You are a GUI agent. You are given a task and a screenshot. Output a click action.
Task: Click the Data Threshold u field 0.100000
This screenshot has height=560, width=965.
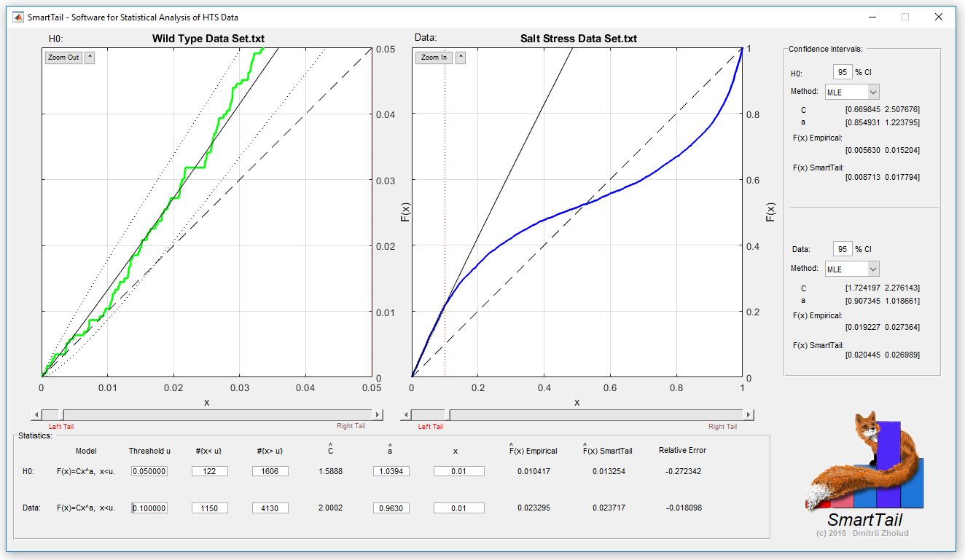pos(149,508)
